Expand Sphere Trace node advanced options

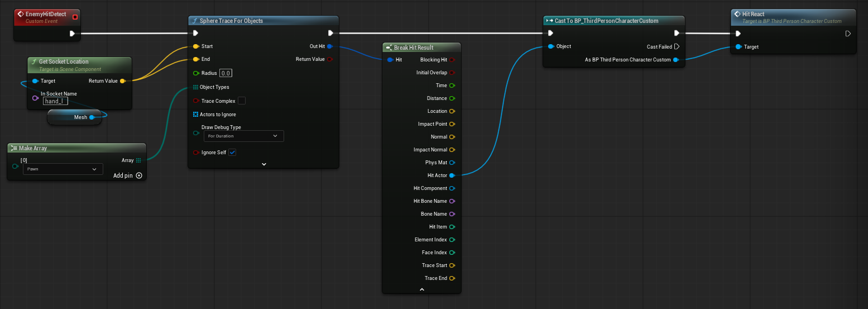coord(264,164)
